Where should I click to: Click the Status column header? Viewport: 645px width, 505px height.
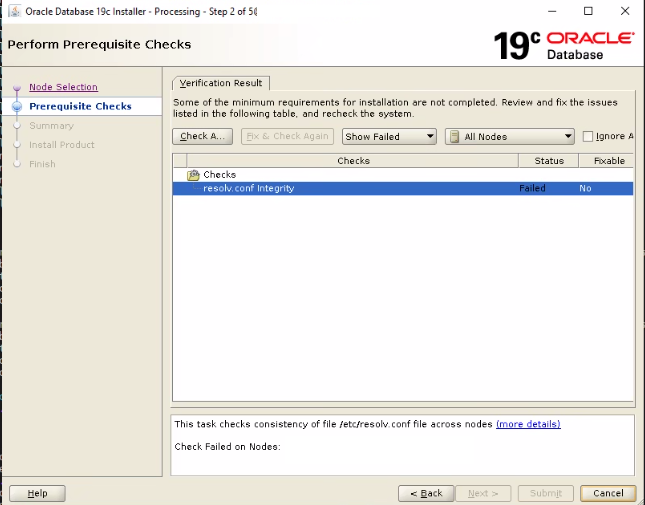point(549,161)
